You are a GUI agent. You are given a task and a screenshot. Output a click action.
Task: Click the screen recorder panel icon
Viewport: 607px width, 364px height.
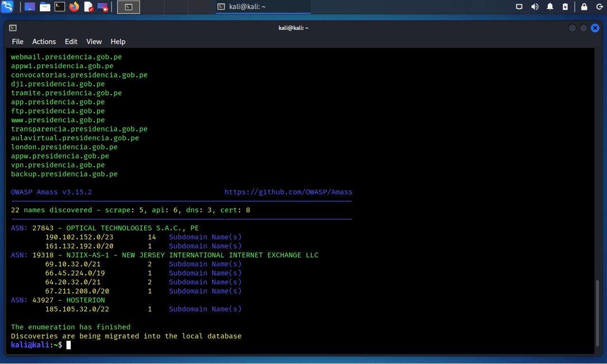pyautogui.click(x=103, y=7)
